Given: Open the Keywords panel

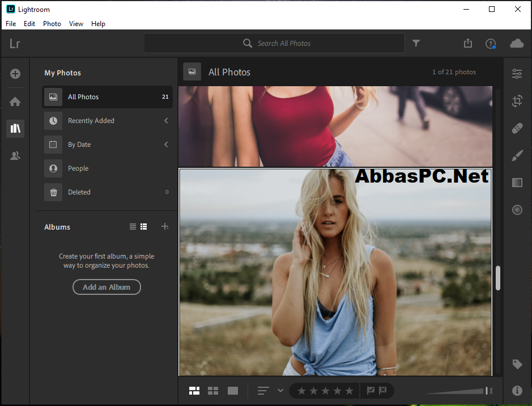Looking at the screenshot, I should pos(517,365).
